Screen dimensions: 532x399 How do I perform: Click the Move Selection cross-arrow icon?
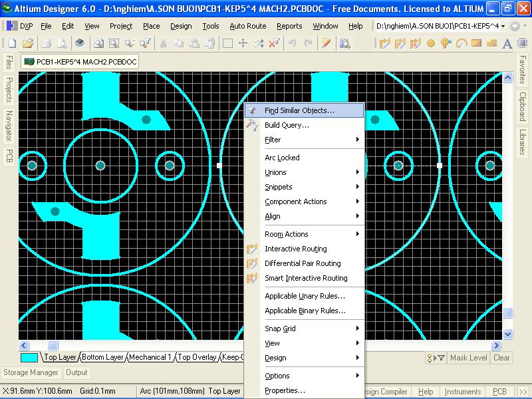coord(243,43)
